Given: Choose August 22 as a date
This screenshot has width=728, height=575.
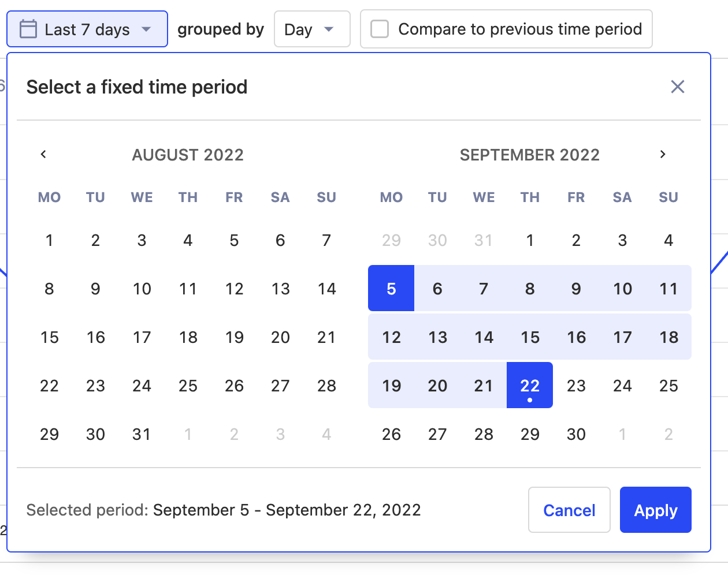Looking at the screenshot, I should tap(49, 386).
